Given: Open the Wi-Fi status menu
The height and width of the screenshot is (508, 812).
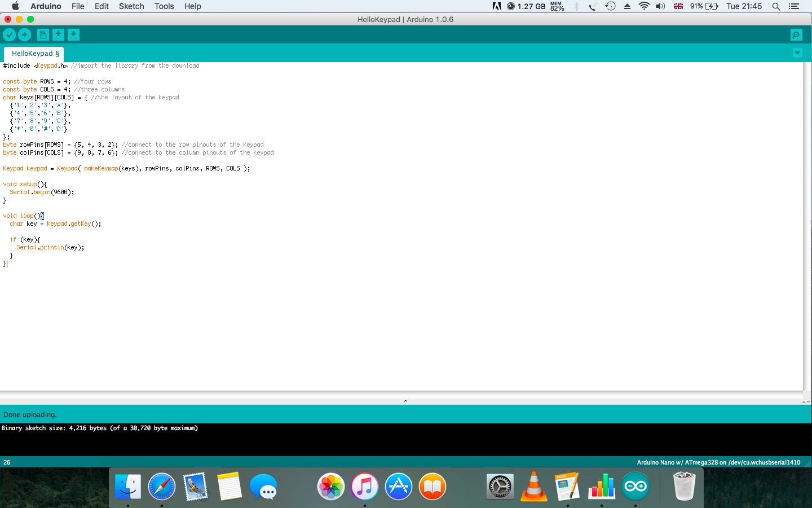Looking at the screenshot, I should click(644, 6).
